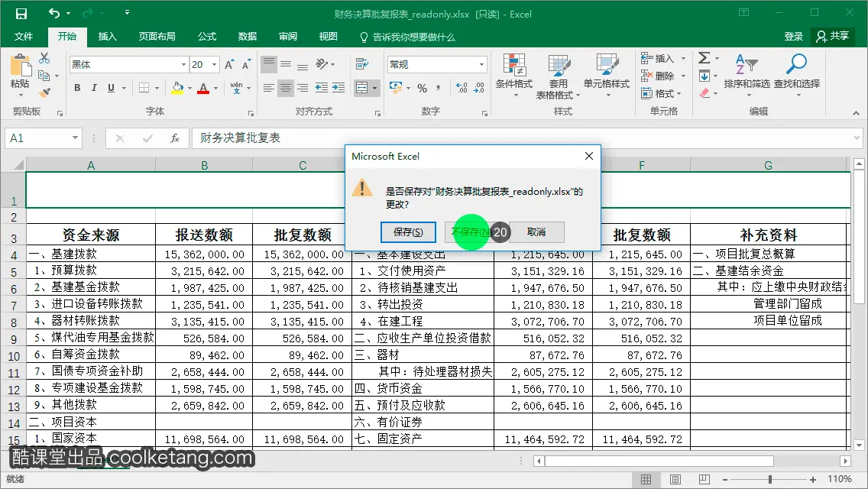Screen dimensions: 868x489
Task: Click the 告诉我您想要做什么 search field
Action: click(407, 37)
